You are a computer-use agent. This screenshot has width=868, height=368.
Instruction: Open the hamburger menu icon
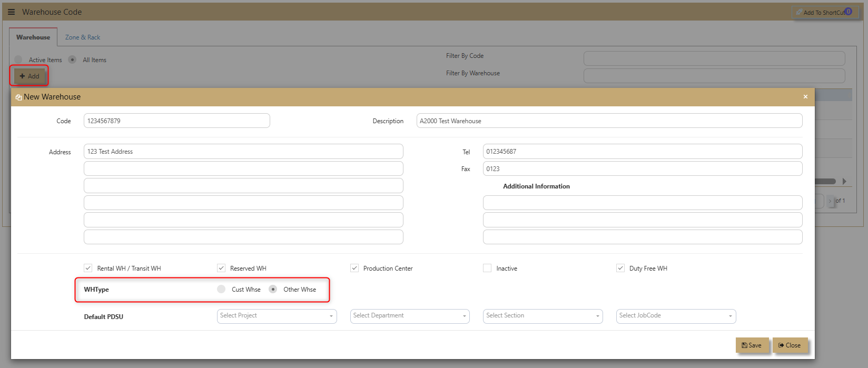coord(11,12)
